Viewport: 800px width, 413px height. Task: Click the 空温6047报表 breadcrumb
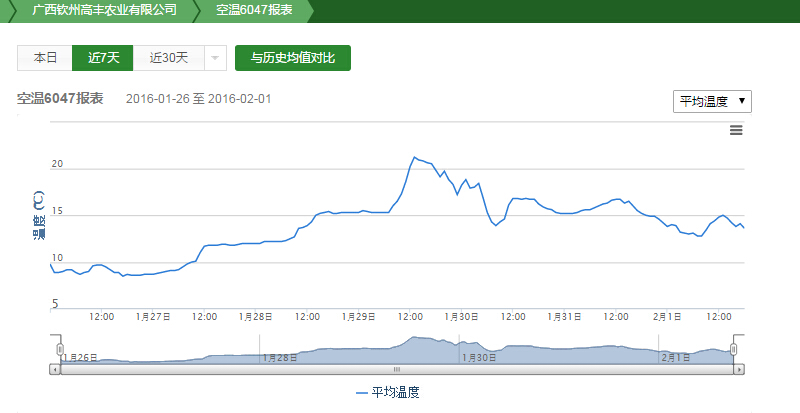[x=254, y=10]
